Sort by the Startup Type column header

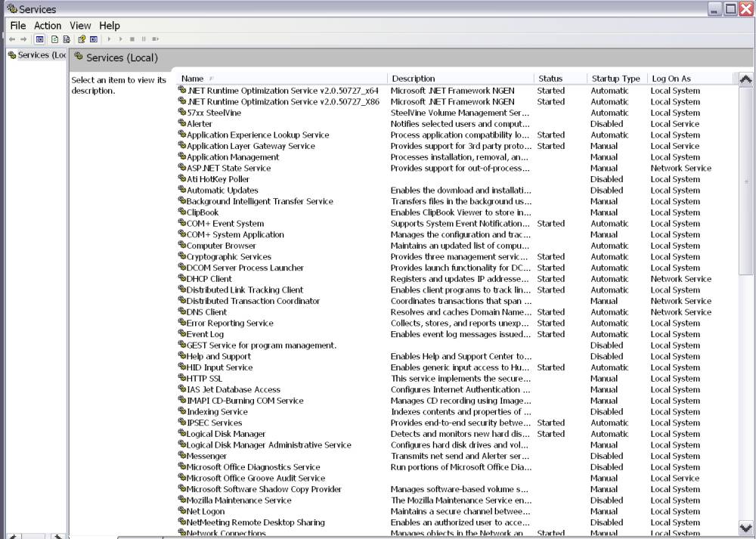tap(617, 79)
